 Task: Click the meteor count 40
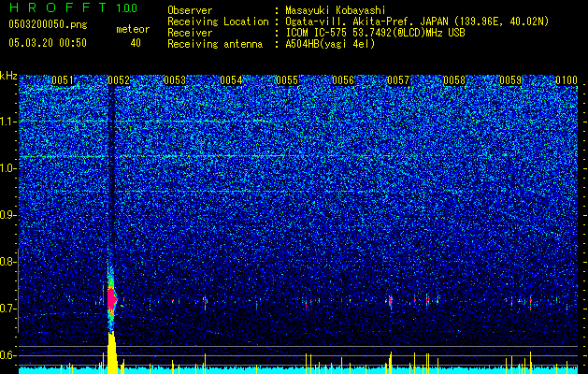point(136,43)
